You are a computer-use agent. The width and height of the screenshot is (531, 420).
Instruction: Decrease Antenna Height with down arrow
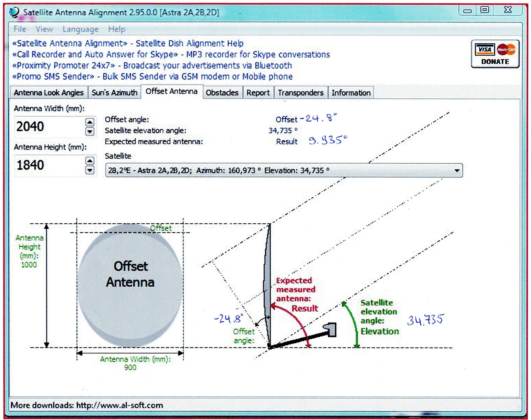90,170
